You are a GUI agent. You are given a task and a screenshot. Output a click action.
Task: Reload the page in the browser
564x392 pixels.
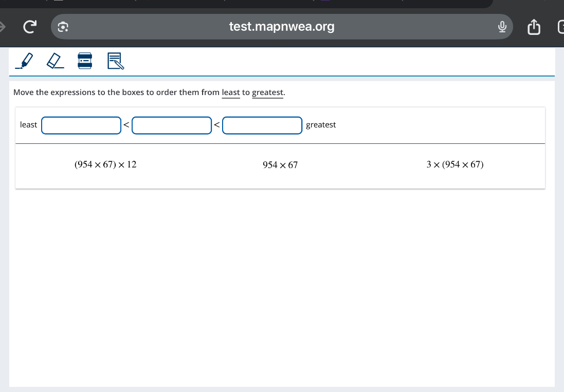click(30, 27)
